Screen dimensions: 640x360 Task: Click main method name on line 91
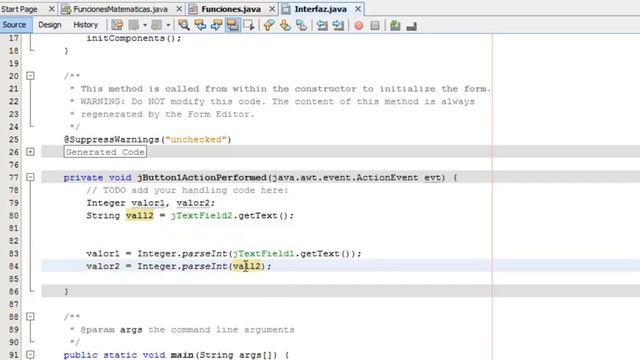(x=182, y=355)
